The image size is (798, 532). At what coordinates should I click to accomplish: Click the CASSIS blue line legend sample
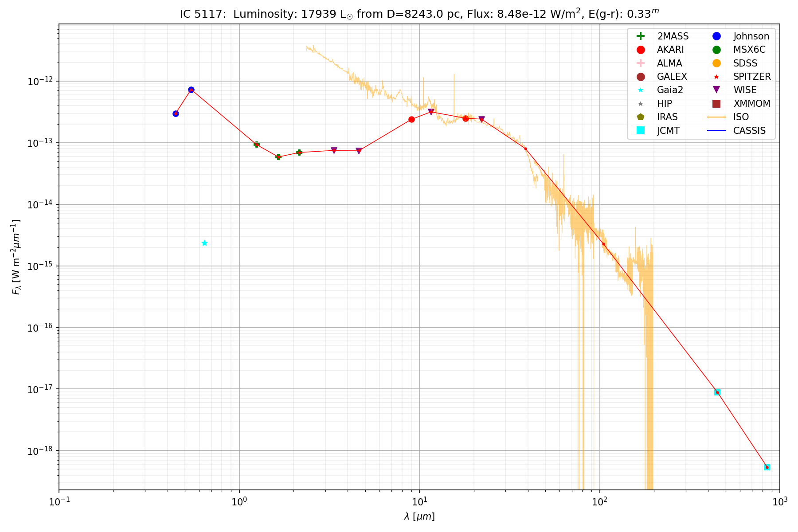716,130
